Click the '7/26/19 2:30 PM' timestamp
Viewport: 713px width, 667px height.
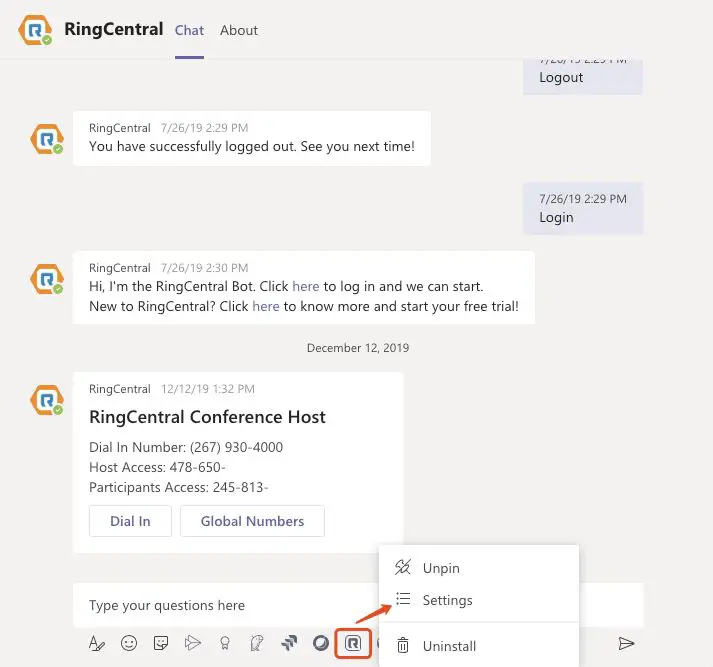point(205,268)
